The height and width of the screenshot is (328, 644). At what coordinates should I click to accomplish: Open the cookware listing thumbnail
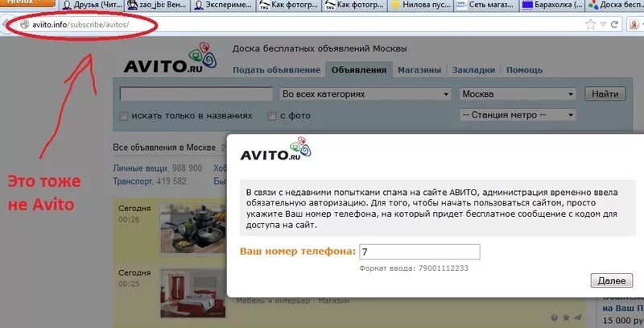point(192,229)
